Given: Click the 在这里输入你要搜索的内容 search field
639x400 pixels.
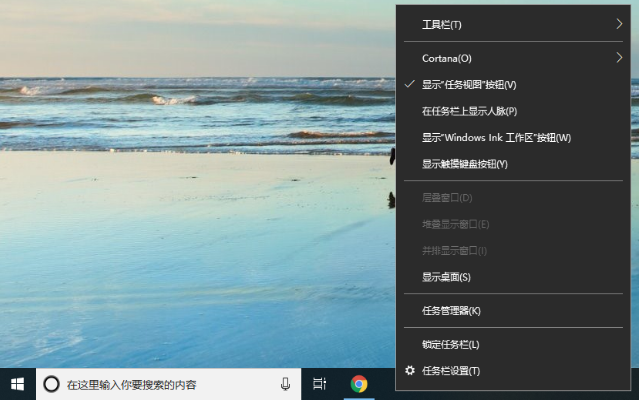Looking at the screenshot, I should pos(160,384).
